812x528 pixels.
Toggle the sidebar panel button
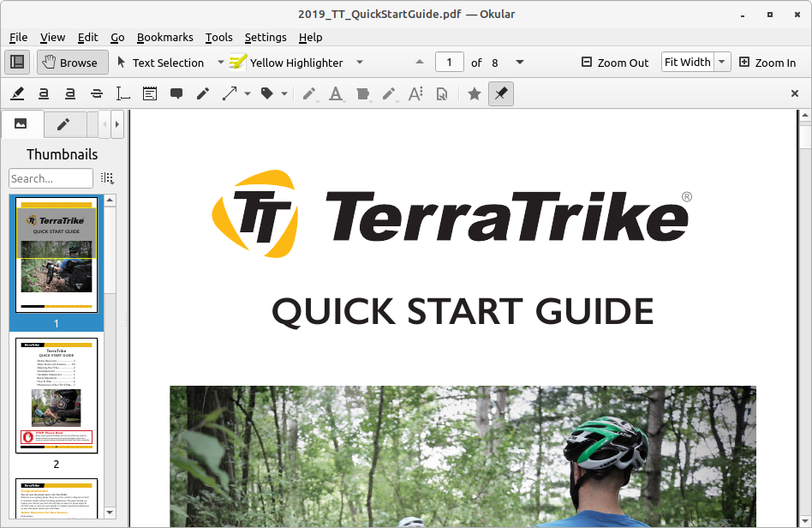17,63
